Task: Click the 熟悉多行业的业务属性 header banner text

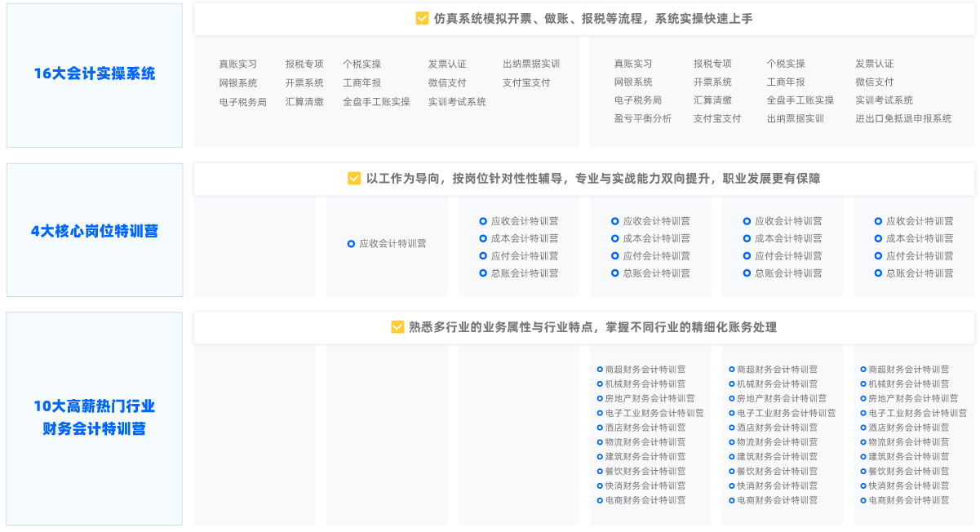Action: (592, 327)
